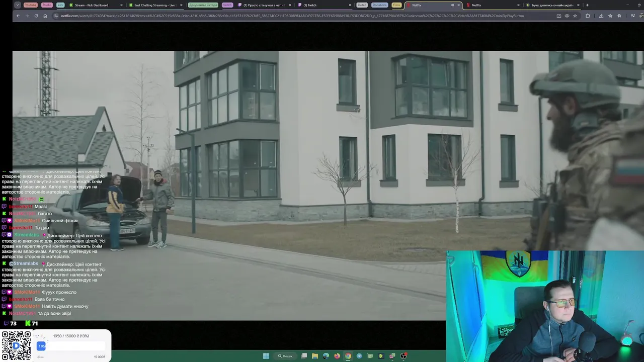Close the active Netflix tab

coord(458,5)
